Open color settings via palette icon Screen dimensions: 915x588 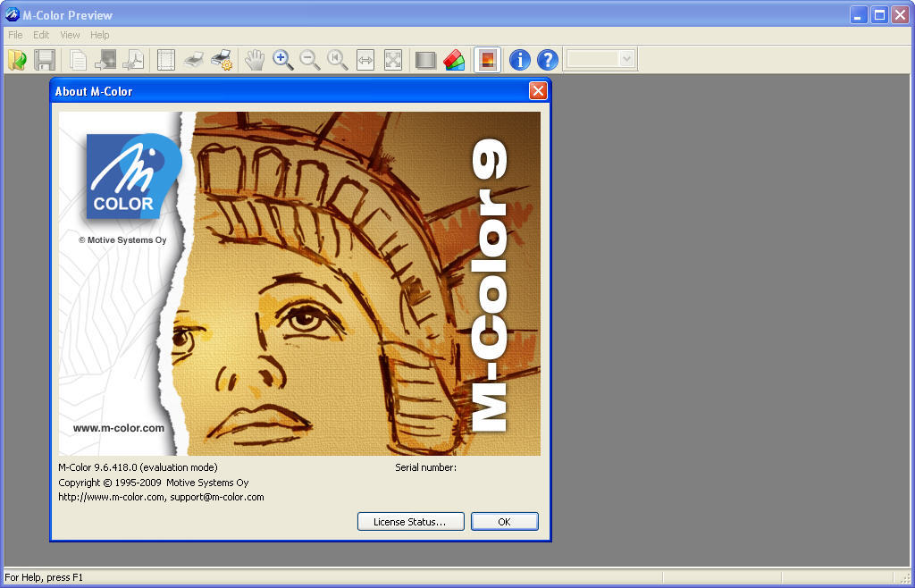[x=454, y=60]
